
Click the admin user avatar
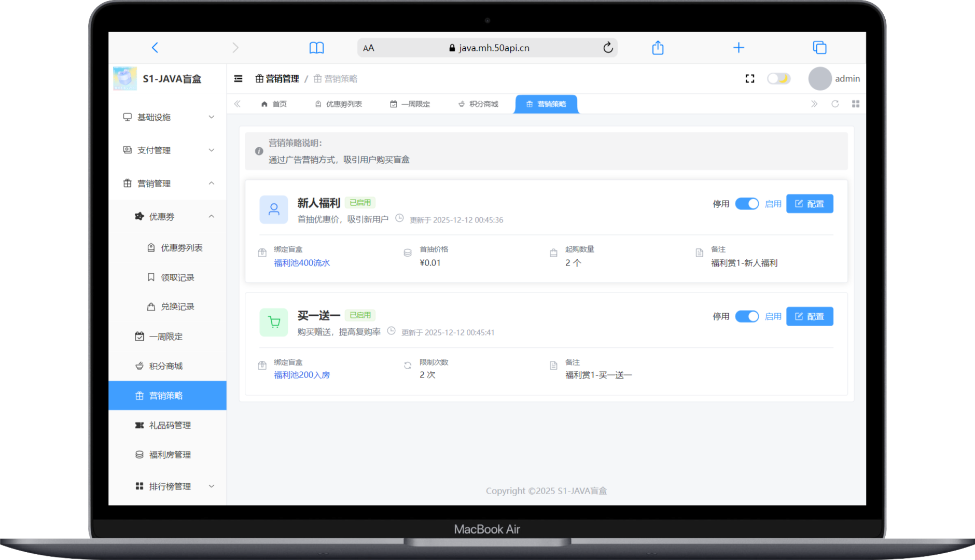click(819, 79)
